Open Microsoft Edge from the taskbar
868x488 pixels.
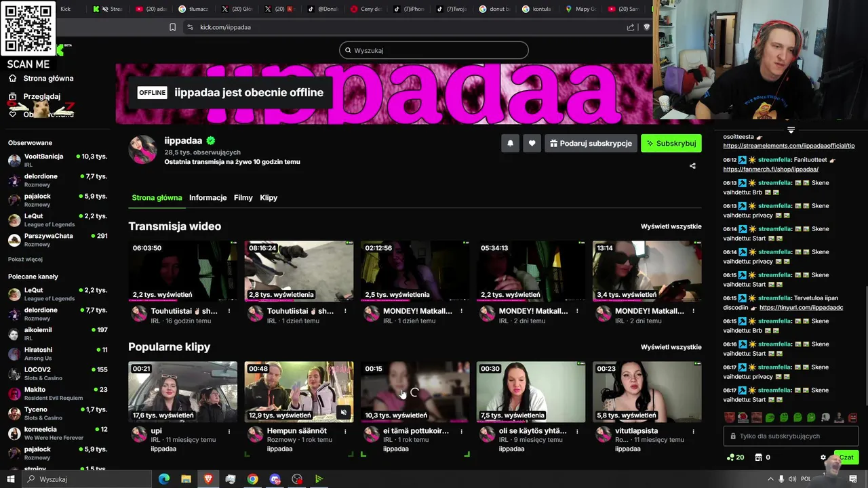pyautogui.click(x=163, y=479)
